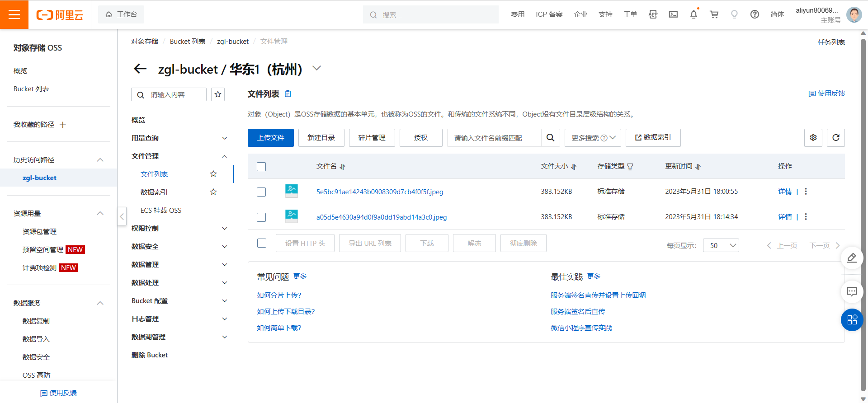Image resolution: width=868 pixels, height=403 pixels.
Task: Open the Cloud Shell terminal icon
Action: 673,14
